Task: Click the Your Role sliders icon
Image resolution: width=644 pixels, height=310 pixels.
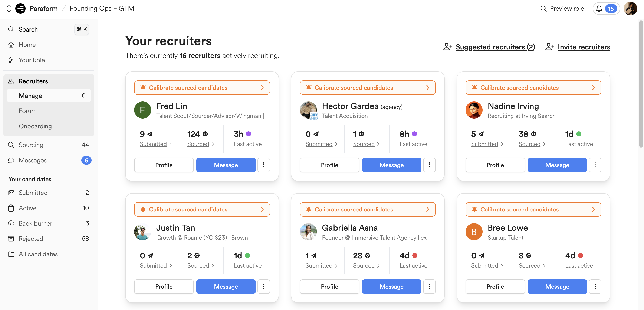Action: coord(11,60)
